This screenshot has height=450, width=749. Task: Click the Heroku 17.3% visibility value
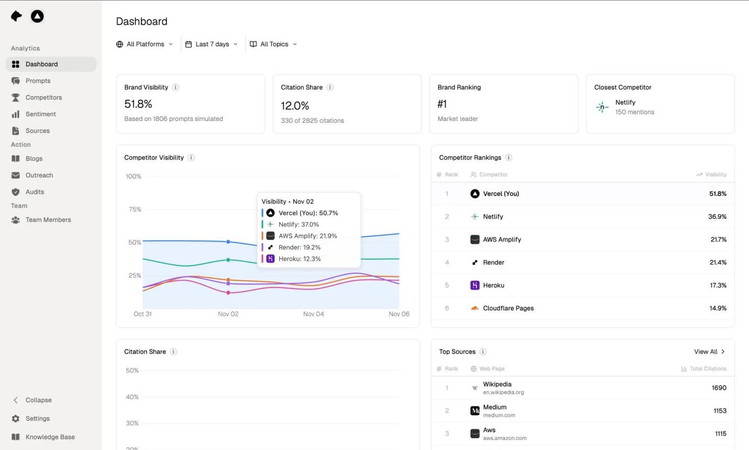(x=718, y=285)
